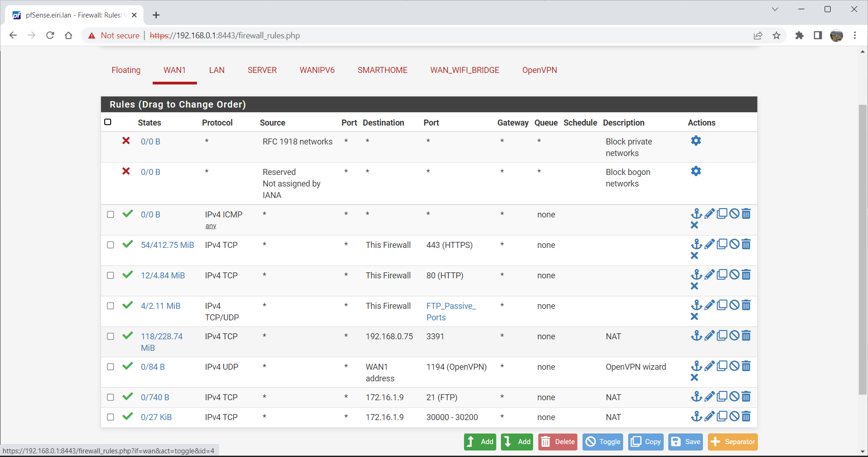Delete the OpenVPN wizard rule

tap(746, 366)
